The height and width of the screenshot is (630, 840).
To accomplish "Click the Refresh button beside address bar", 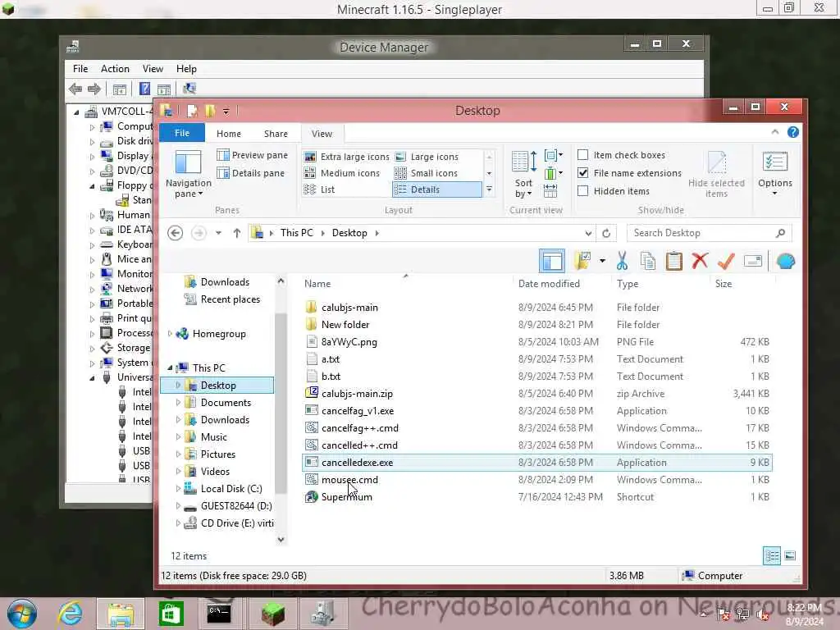I will tap(606, 233).
